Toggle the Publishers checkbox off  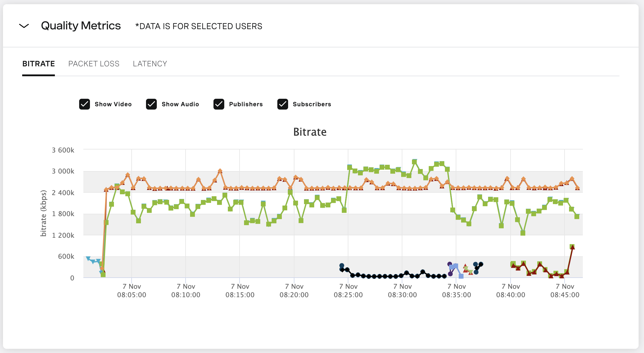point(219,104)
